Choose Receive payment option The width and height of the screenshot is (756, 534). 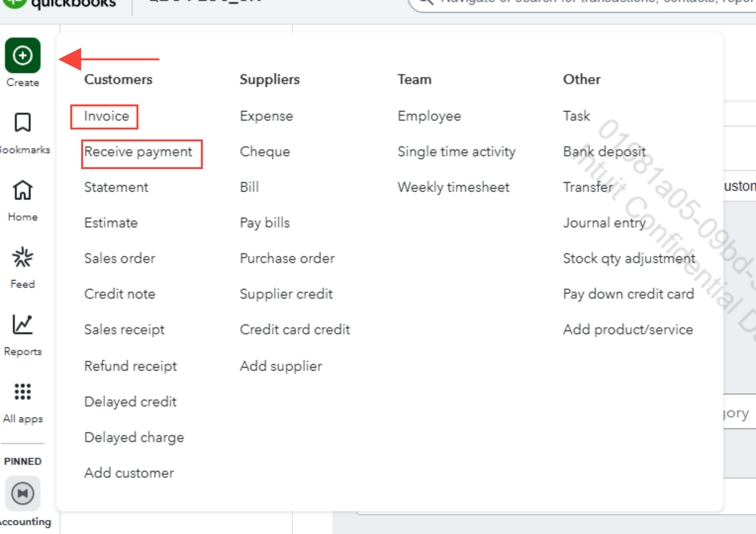tap(138, 152)
